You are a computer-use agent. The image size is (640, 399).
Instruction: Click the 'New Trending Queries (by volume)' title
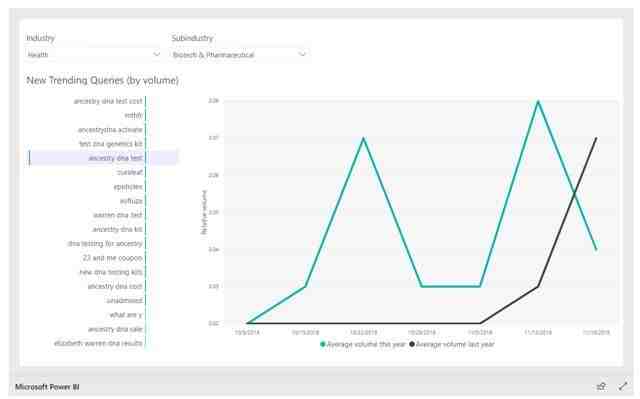tap(102, 80)
